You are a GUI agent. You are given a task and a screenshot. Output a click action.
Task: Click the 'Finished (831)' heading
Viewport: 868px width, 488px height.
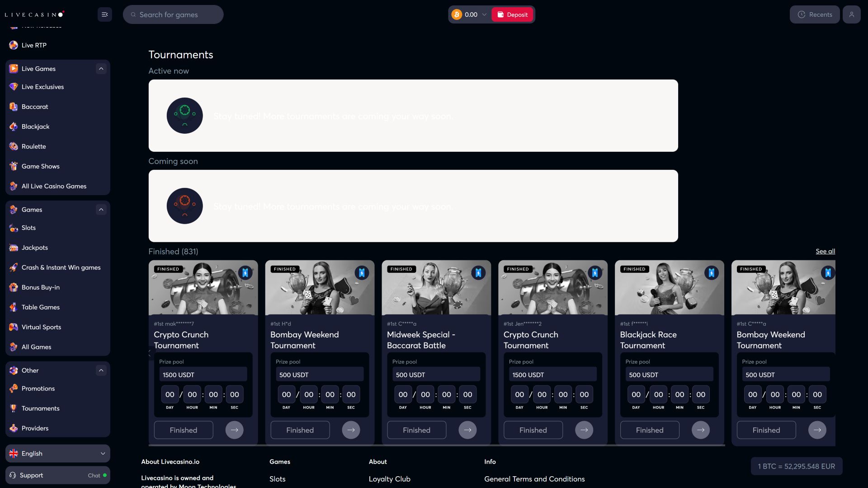(173, 251)
